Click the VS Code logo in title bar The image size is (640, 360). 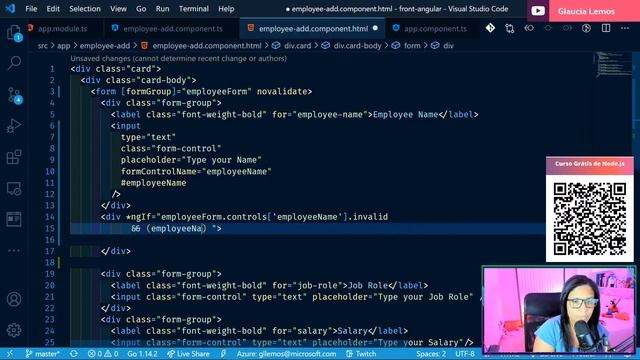pyautogui.click(x=10, y=9)
